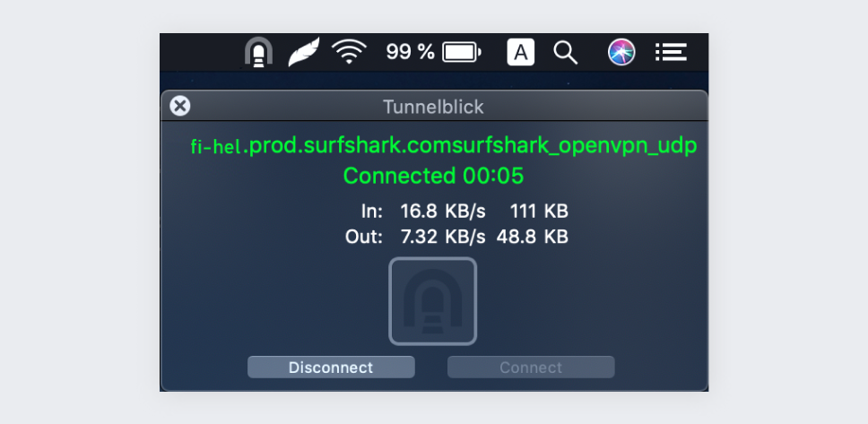Open the Wi-Fi status menu
The height and width of the screenshot is (424, 868).
coord(350,53)
